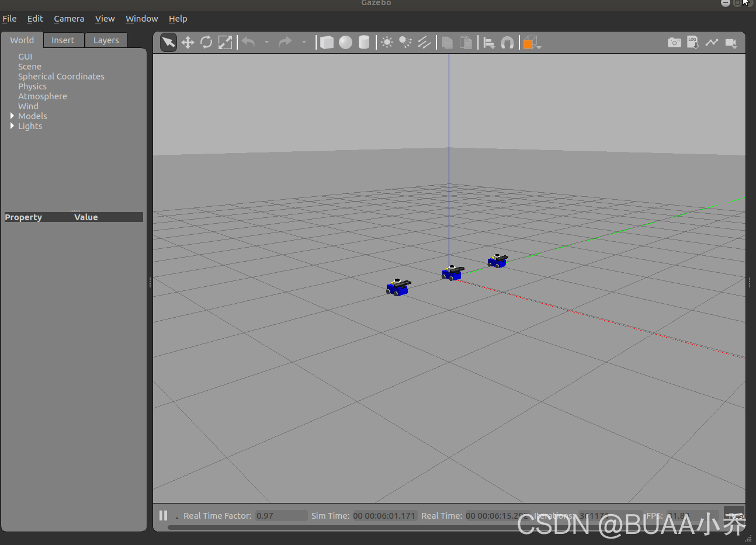This screenshot has width=756, height=545.
Task: Open the Help menu
Action: point(178,19)
